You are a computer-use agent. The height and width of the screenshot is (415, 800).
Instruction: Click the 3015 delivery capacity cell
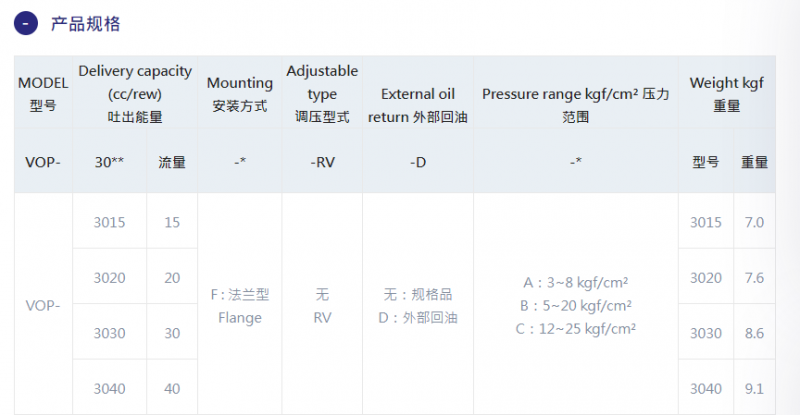(109, 222)
